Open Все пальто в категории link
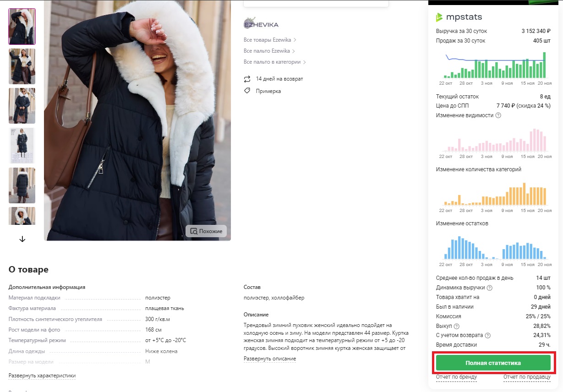The image size is (563, 392). [274, 62]
